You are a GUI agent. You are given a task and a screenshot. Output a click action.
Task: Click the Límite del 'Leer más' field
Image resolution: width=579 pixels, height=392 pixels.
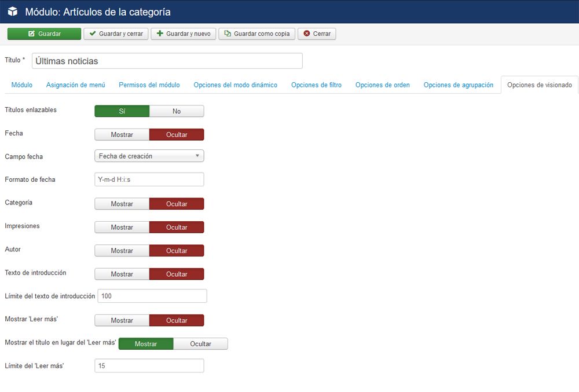click(x=149, y=366)
